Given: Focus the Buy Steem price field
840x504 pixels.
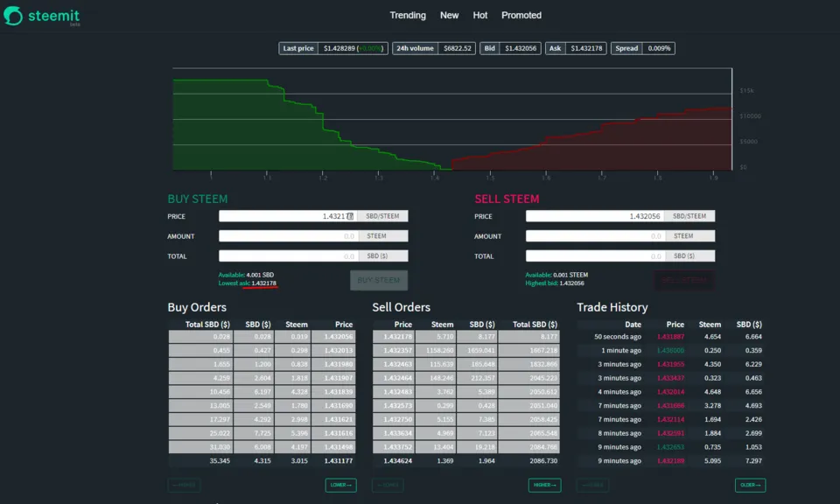Looking at the screenshot, I should click(x=288, y=216).
